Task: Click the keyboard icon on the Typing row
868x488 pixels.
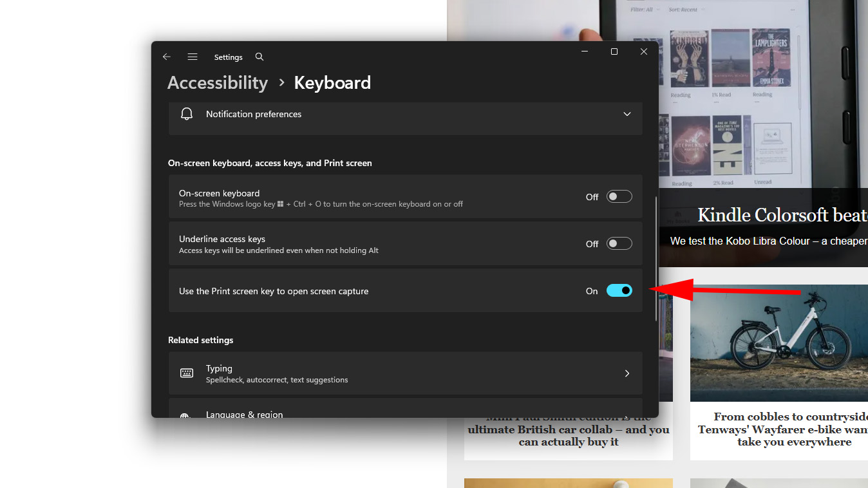Action: (186, 373)
